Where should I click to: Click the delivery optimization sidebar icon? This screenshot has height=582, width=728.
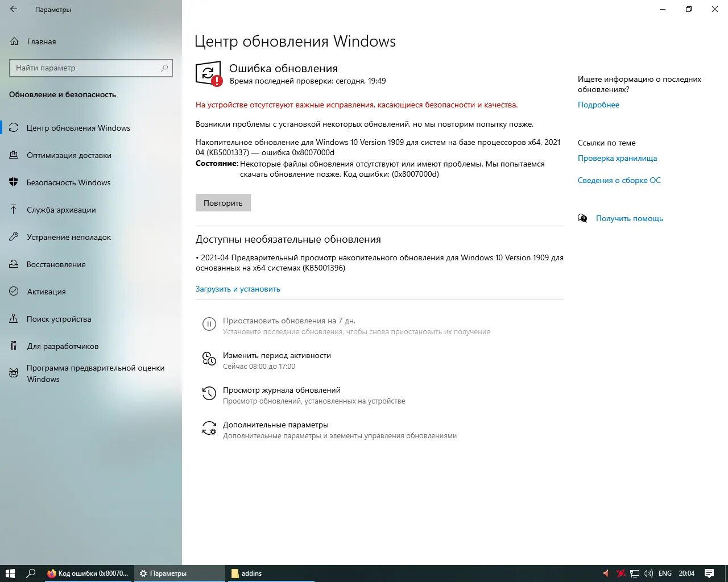coord(14,155)
